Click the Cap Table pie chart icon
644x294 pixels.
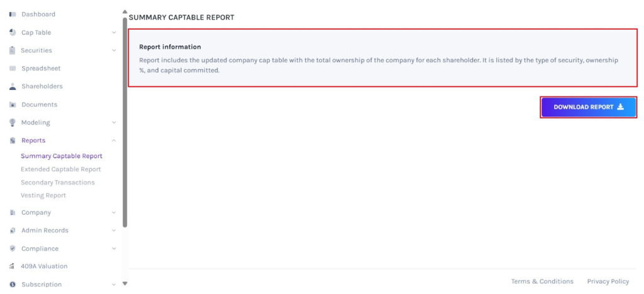point(13,33)
